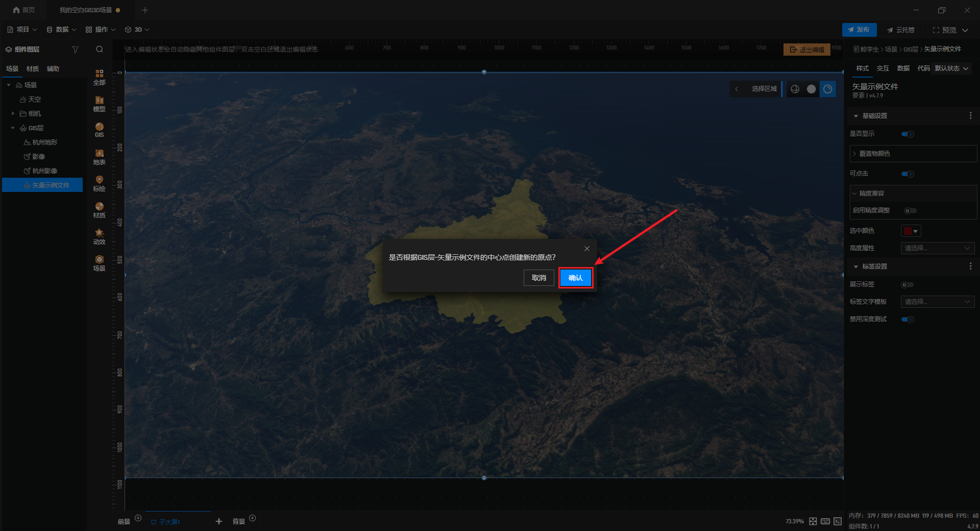The height and width of the screenshot is (531, 980).
Task: Turn on the 展示标签 switch
Action: pyautogui.click(x=907, y=285)
